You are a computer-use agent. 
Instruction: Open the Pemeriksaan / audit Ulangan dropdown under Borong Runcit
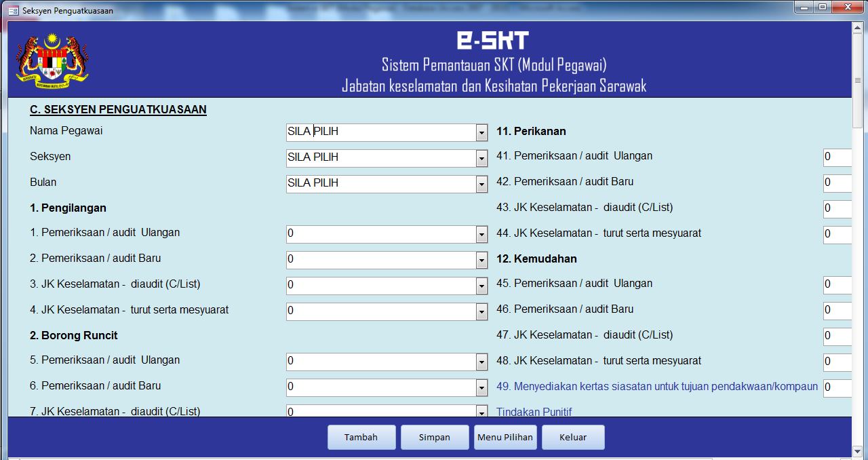[481, 362]
